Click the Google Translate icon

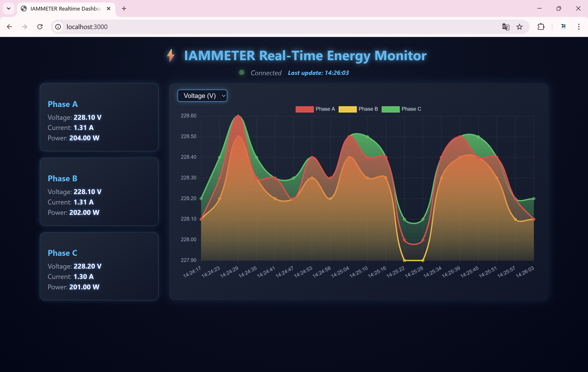(505, 27)
